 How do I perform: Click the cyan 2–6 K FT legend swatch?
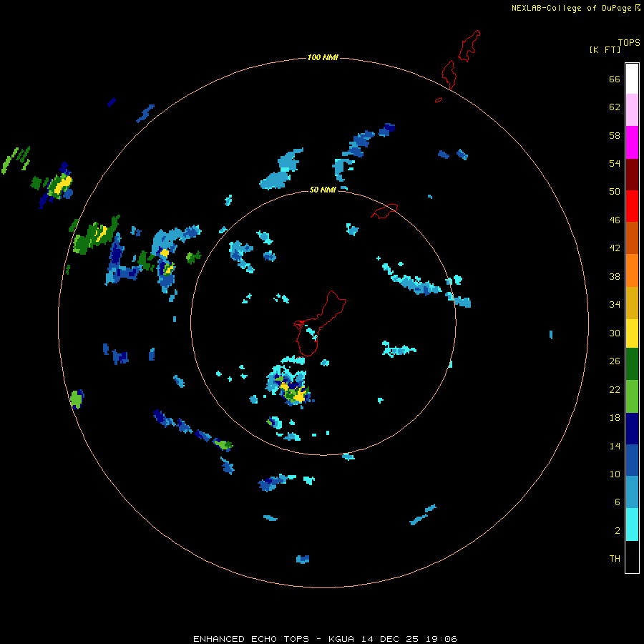pos(632,525)
